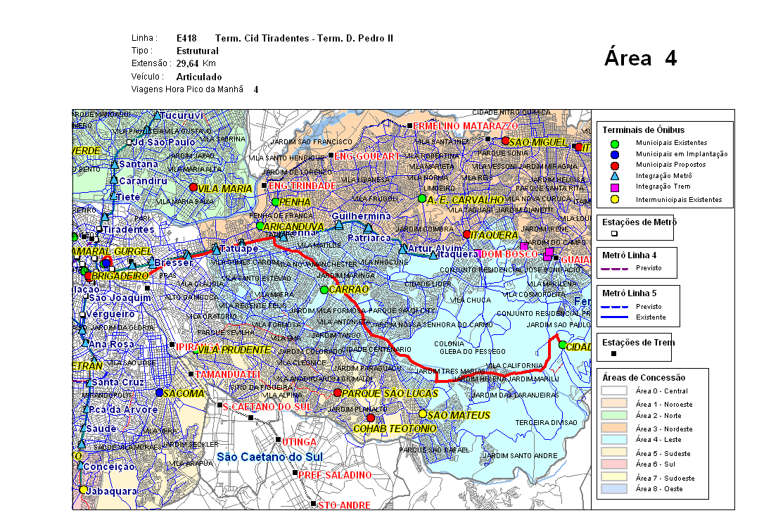Click the Estações de Metrô legend square symbol
Image resolution: width=771 pixels, height=532 pixels.
point(614,234)
